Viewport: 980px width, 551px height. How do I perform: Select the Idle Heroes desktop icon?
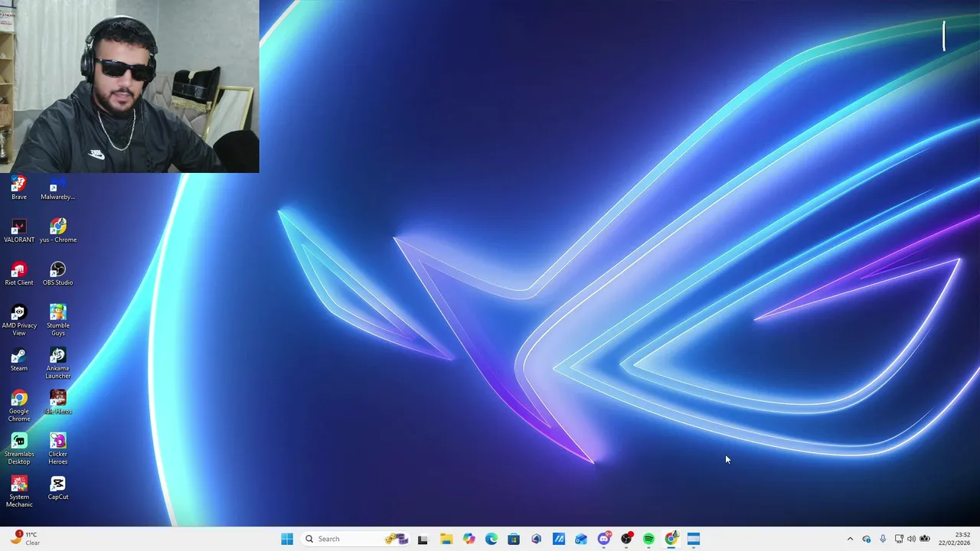click(x=57, y=403)
